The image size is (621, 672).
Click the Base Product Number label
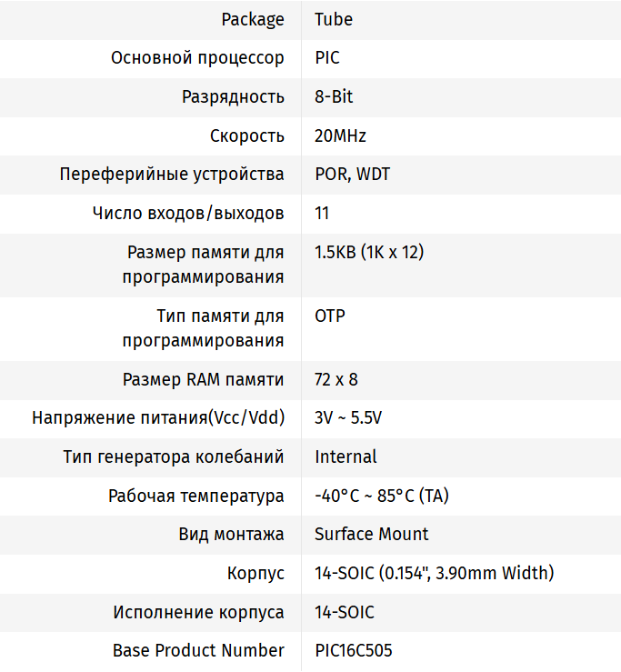tap(198, 650)
